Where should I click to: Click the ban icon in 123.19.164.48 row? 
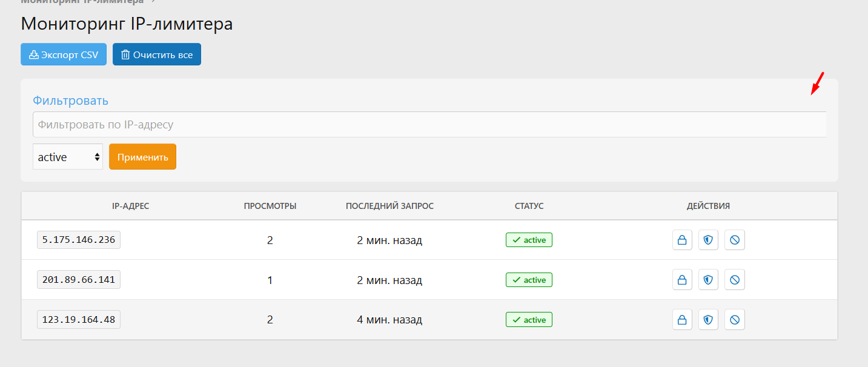pos(735,320)
